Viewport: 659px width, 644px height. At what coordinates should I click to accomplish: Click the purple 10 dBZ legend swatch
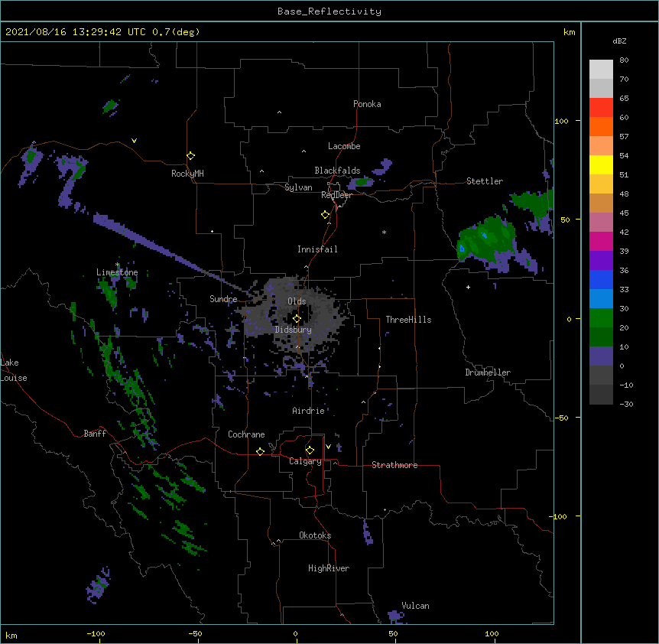point(601,356)
